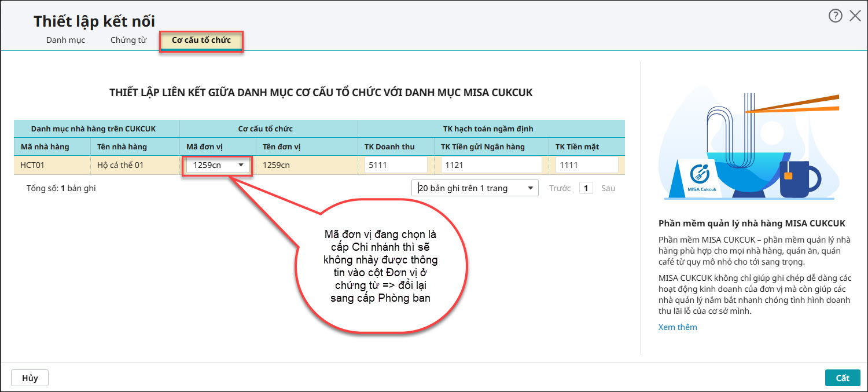Focus the TK Tiền gửi Ngân hàng field
The width and height of the screenshot is (868, 392).
pos(491,165)
